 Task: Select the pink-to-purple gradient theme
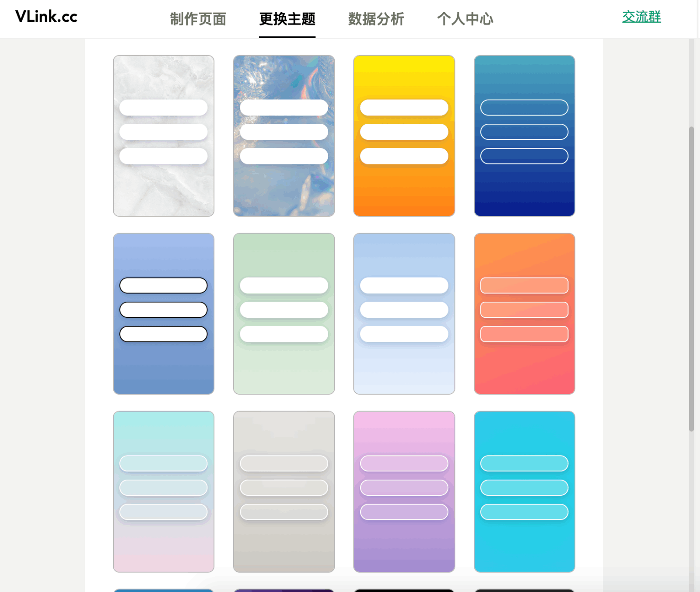(404, 491)
